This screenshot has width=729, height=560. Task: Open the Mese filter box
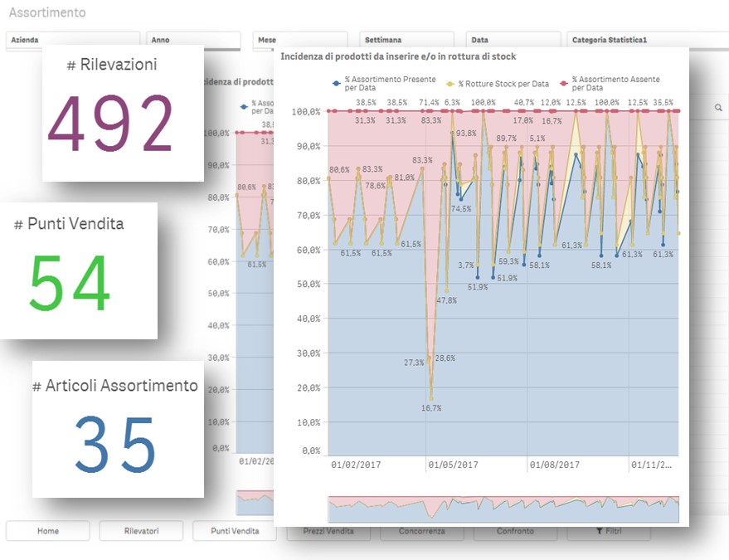[300, 40]
